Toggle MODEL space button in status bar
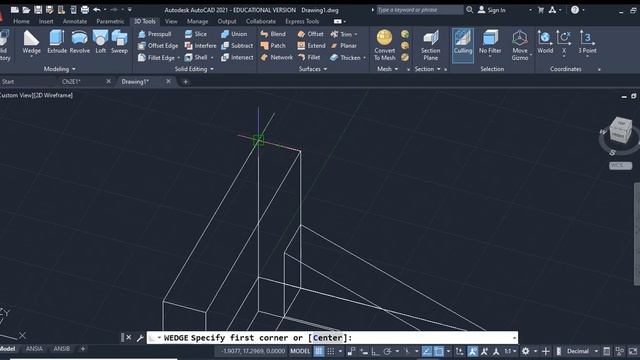The height and width of the screenshot is (360, 640). (300, 351)
